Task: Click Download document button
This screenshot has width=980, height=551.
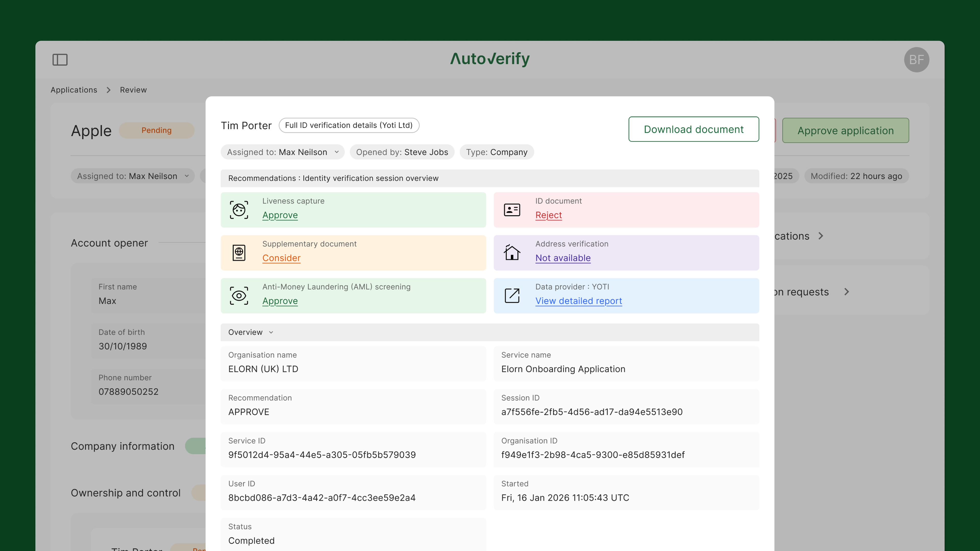Action: pos(693,129)
